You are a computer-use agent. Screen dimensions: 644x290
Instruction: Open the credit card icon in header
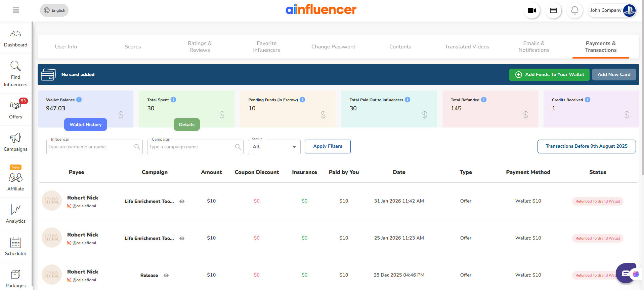pyautogui.click(x=553, y=10)
